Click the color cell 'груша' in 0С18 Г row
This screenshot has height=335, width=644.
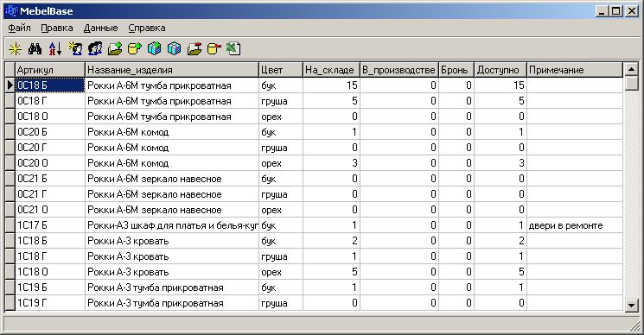(x=281, y=101)
